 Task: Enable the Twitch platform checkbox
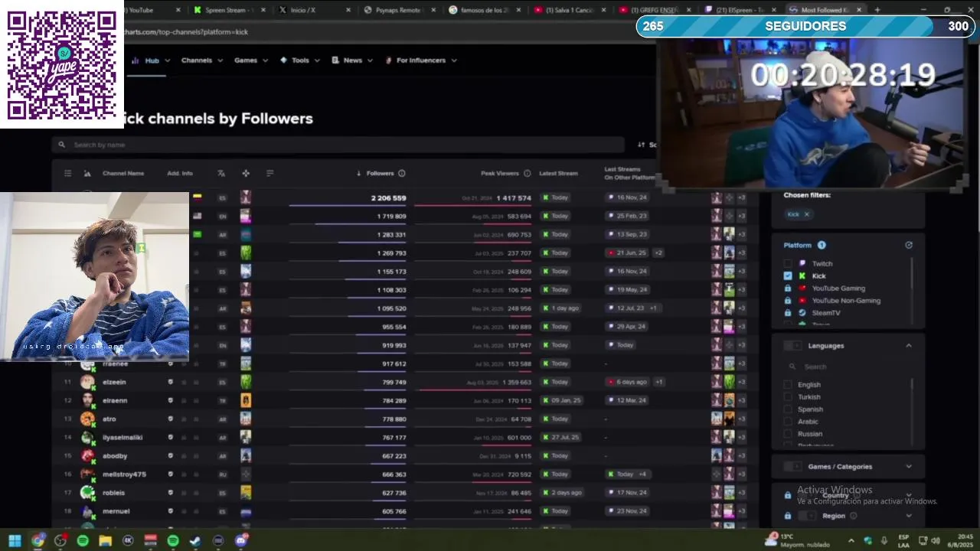788,263
